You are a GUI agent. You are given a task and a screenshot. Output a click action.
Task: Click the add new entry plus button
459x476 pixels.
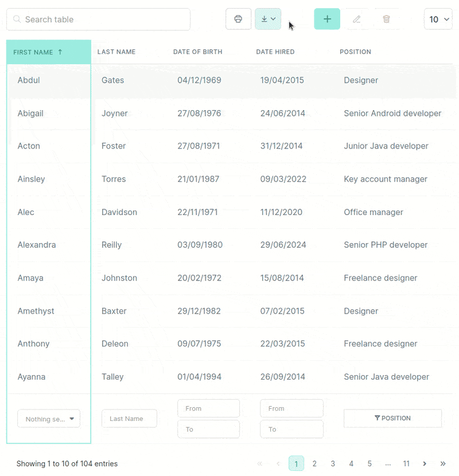point(327,19)
